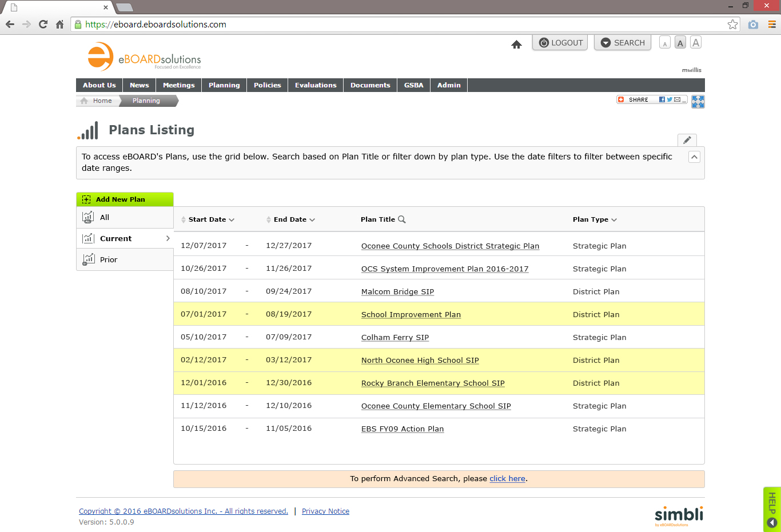Share the page via the Twitter icon
The image size is (781, 532).
(x=670, y=99)
